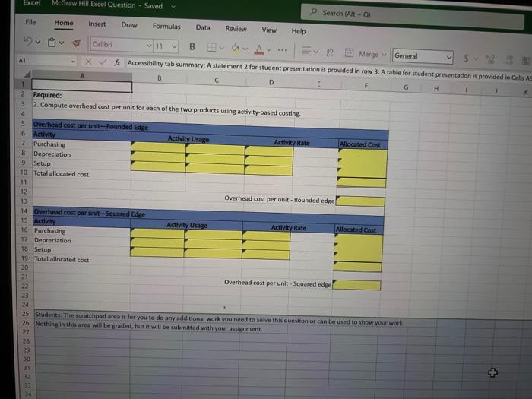
Task: Expand the Paste options arrow
Action: 62,43
